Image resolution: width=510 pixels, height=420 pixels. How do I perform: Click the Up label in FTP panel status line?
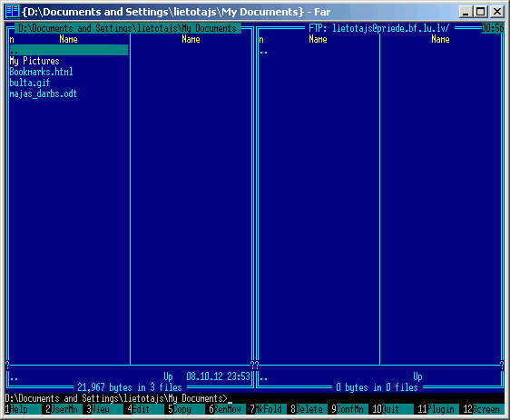[x=417, y=376]
